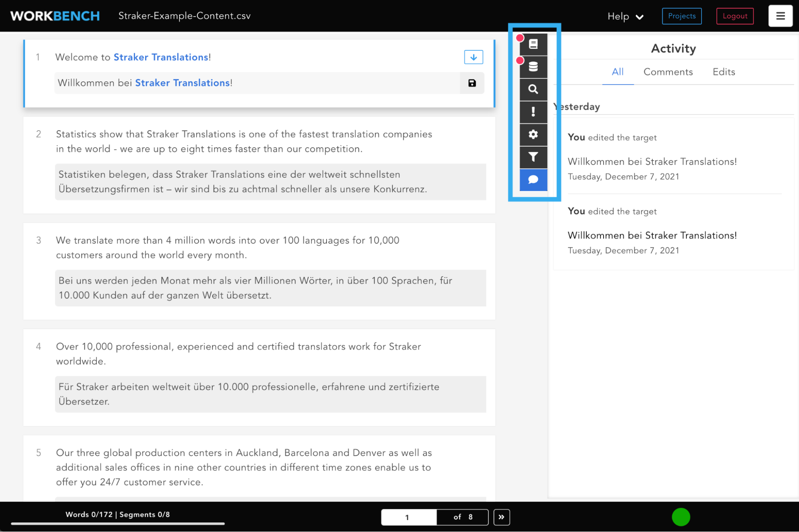Open the hamburger menu

point(780,16)
